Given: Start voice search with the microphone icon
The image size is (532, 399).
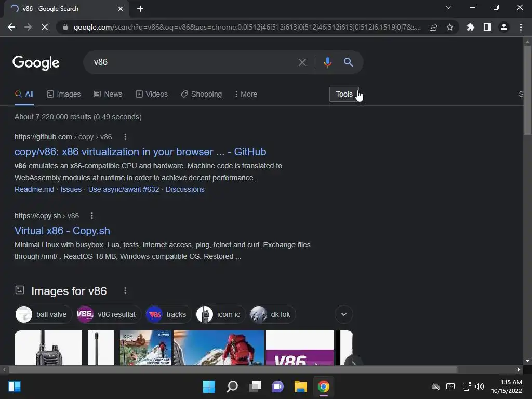Looking at the screenshot, I should click(328, 62).
